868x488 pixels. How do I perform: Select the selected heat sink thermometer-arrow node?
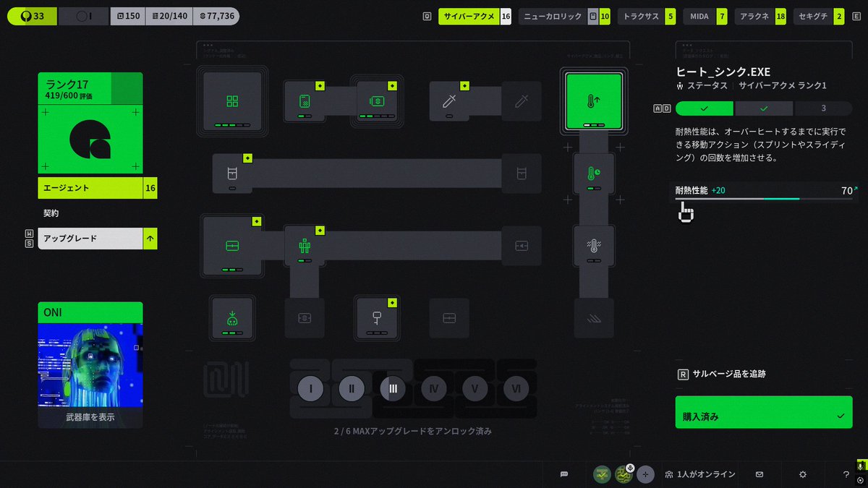(x=593, y=101)
